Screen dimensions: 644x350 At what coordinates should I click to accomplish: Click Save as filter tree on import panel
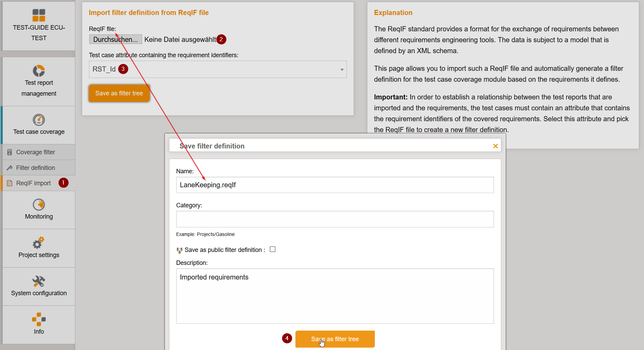119,93
